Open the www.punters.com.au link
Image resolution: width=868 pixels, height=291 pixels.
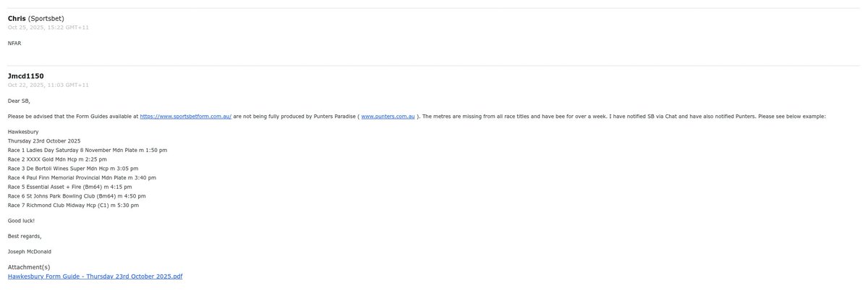(x=388, y=116)
